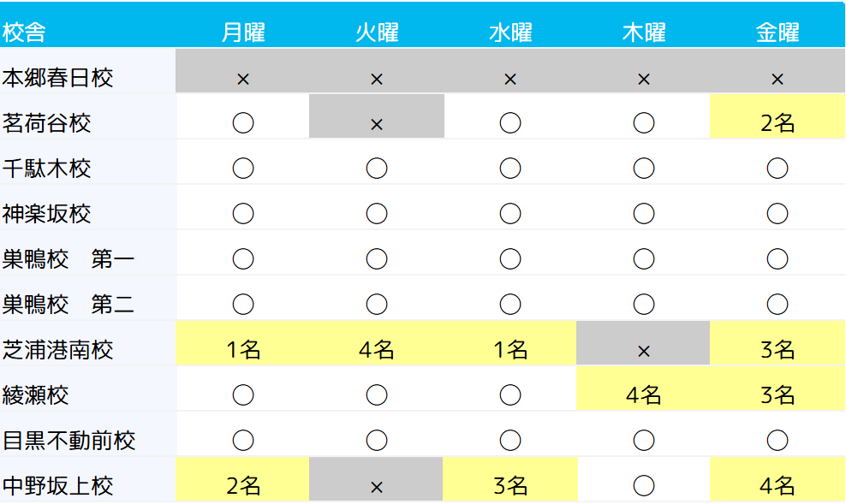Click the 月曜 column header
Viewport: 846px width, 504px height.
(x=243, y=33)
